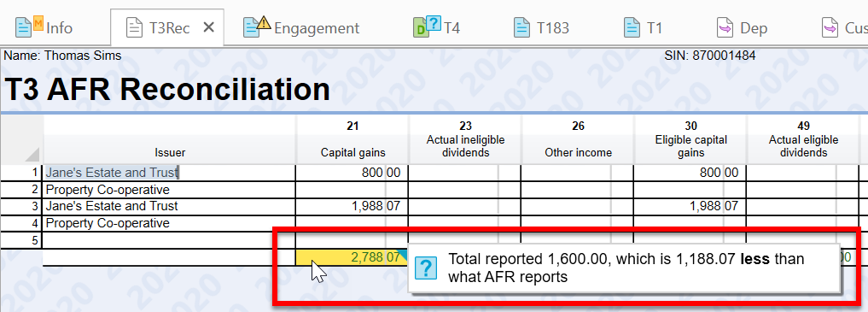Select the T3Rec tab

(x=167, y=27)
